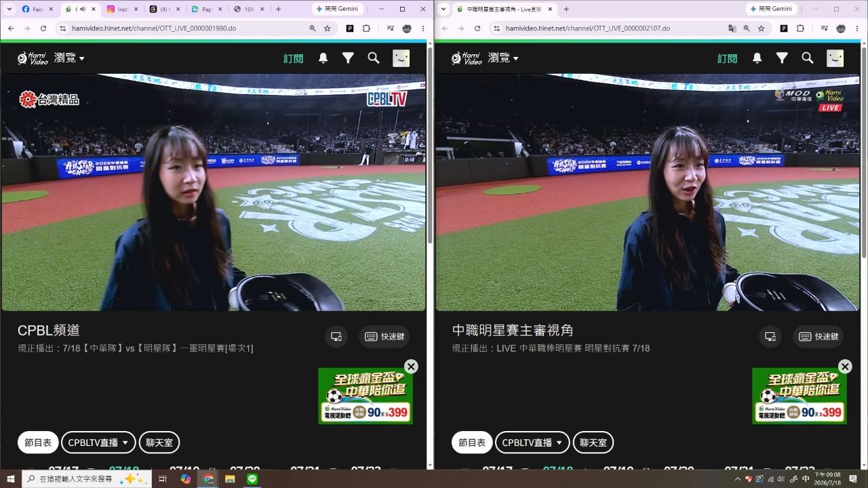Open notifications bell in right Hami Video window

757,58
